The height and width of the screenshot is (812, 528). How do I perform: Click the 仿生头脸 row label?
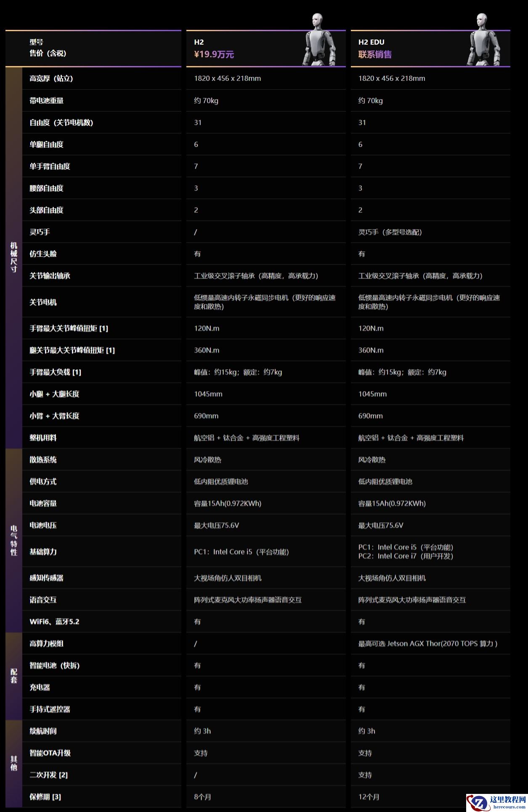43,254
